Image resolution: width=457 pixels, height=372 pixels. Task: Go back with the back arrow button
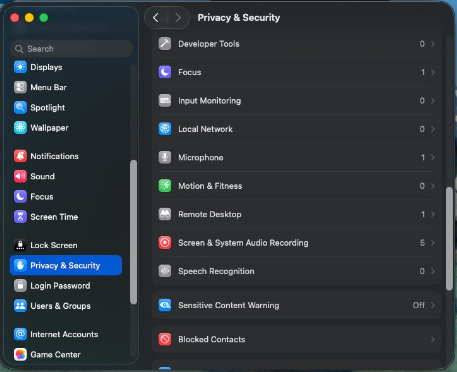point(156,17)
